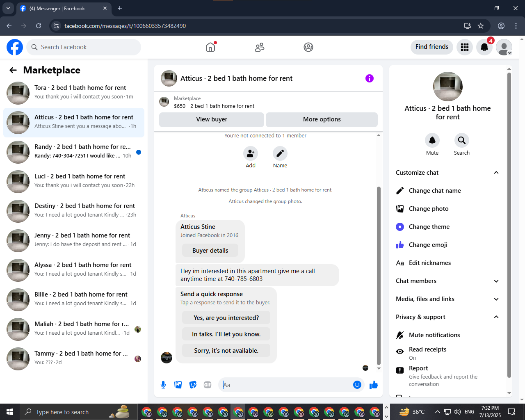Send quick reply Sorry, it's not available.
The height and width of the screenshot is (420, 525).
tap(226, 351)
